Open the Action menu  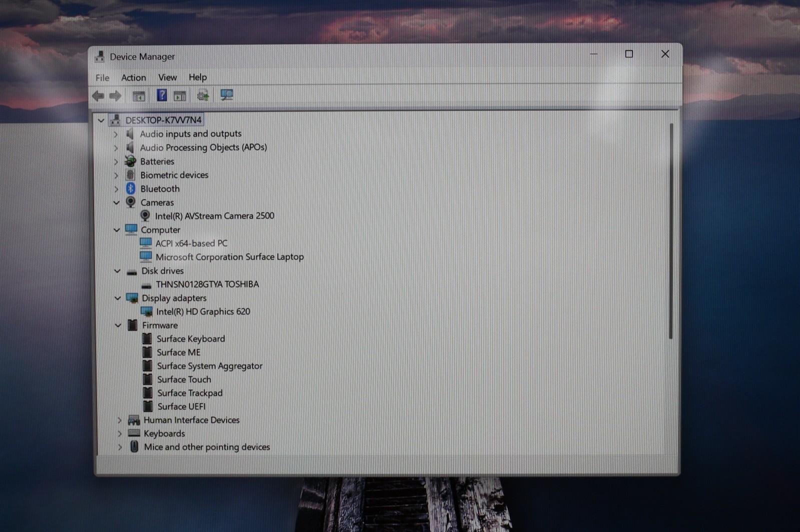[x=134, y=77]
